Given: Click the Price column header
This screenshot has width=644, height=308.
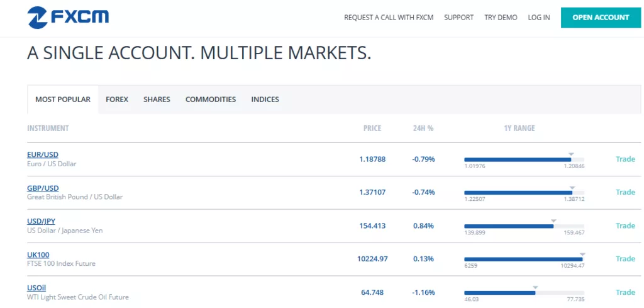Looking at the screenshot, I should click(372, 128).
